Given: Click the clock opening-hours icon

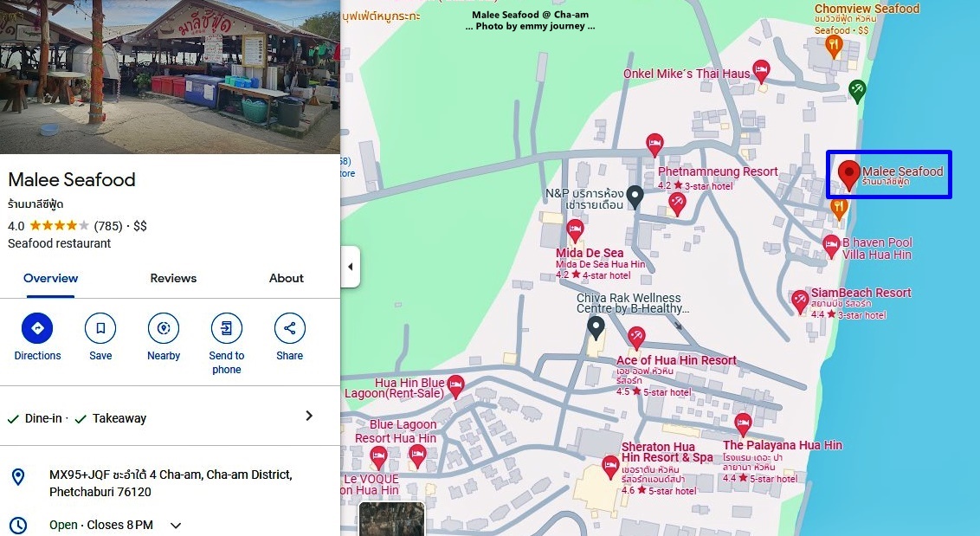Looking at the screenshot, I should click(18, 525).
